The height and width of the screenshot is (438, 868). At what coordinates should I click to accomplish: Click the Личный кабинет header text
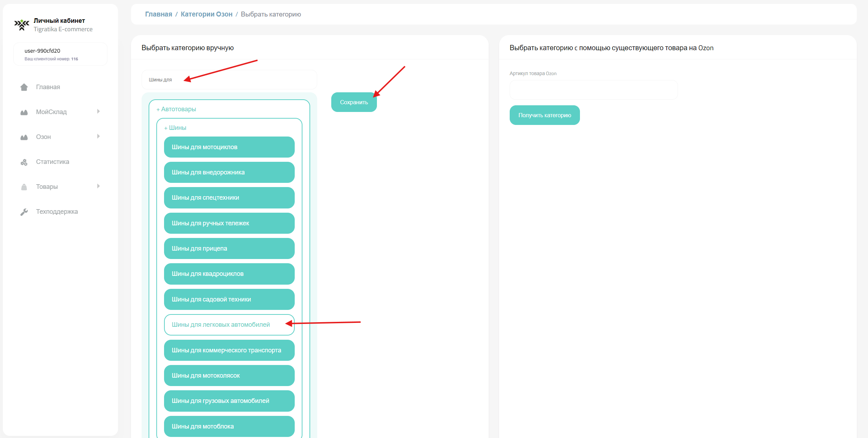click(x=59, y=21)
